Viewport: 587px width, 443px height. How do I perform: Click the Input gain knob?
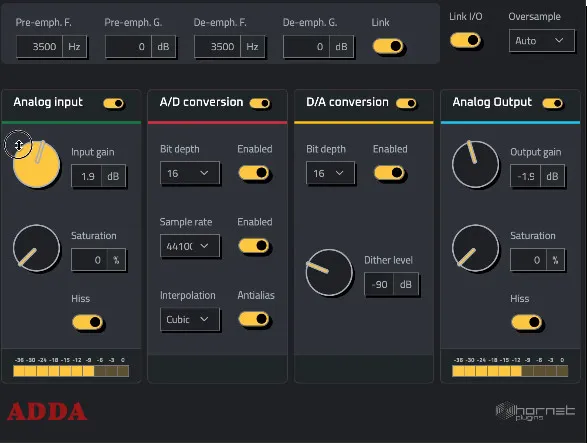point(36,164)
